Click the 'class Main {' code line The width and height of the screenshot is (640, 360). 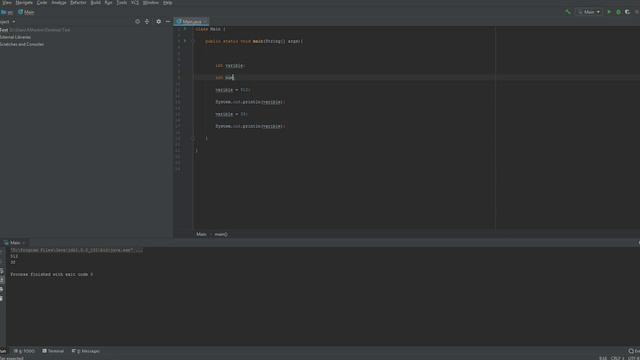click(210, 29)
